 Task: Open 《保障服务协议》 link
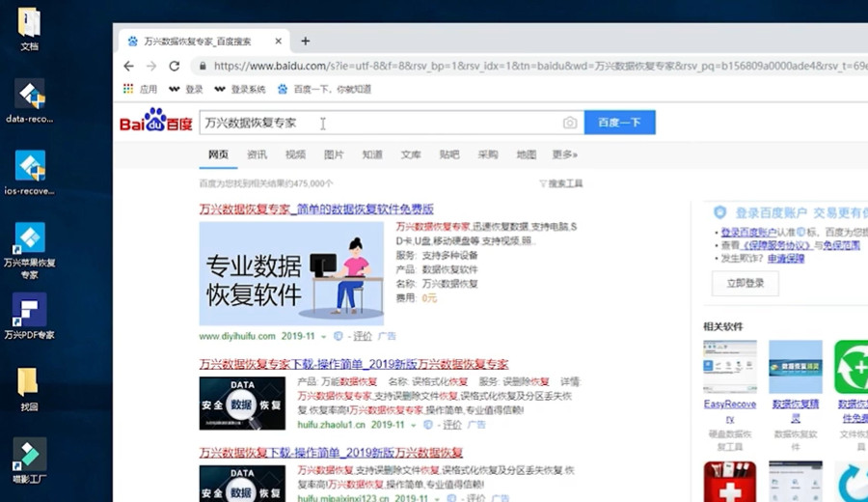(775, 245)
